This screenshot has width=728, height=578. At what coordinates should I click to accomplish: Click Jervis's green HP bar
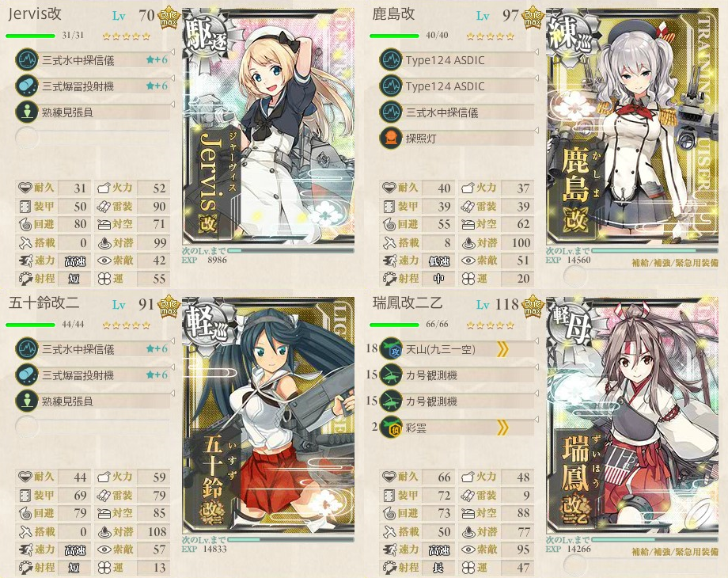click(30, 36)
